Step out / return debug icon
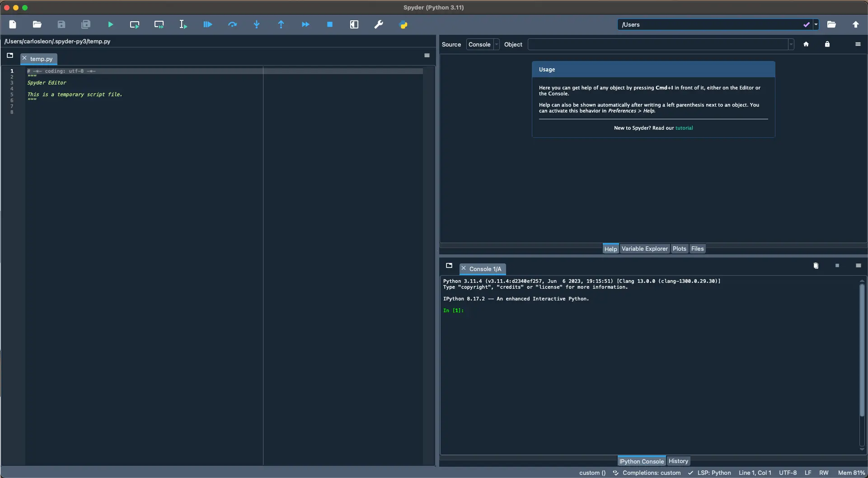 281,24
